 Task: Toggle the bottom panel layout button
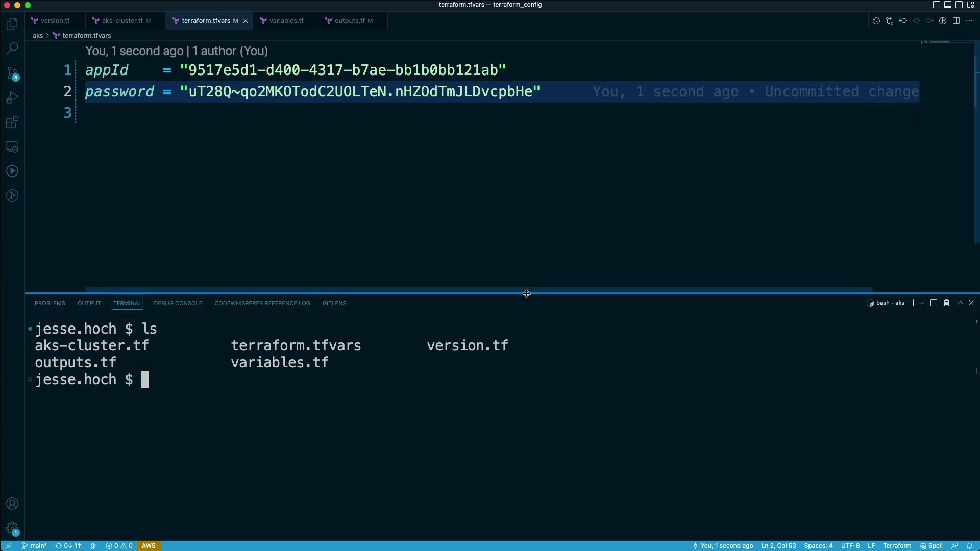pyautogui.click(x=948, y=5)
